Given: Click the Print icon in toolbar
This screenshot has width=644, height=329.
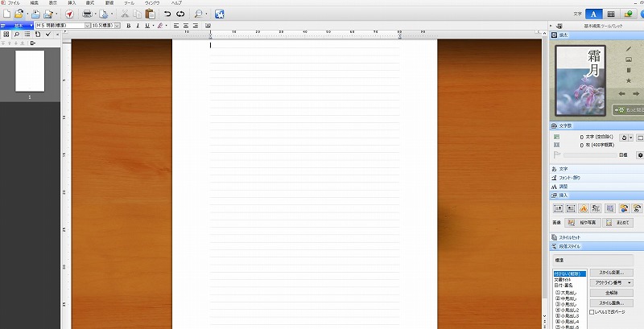Looking at the screenshot, I should point(86,14).
